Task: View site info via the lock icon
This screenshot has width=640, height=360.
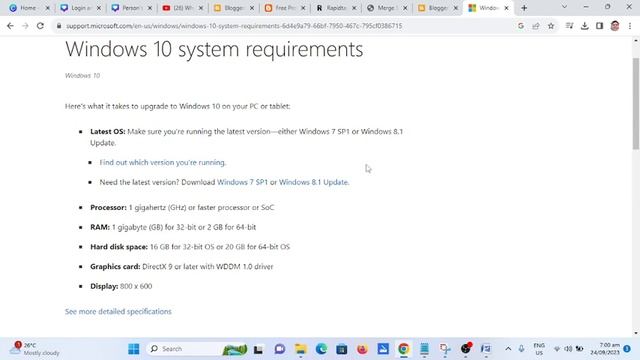Action: point(59,26)
